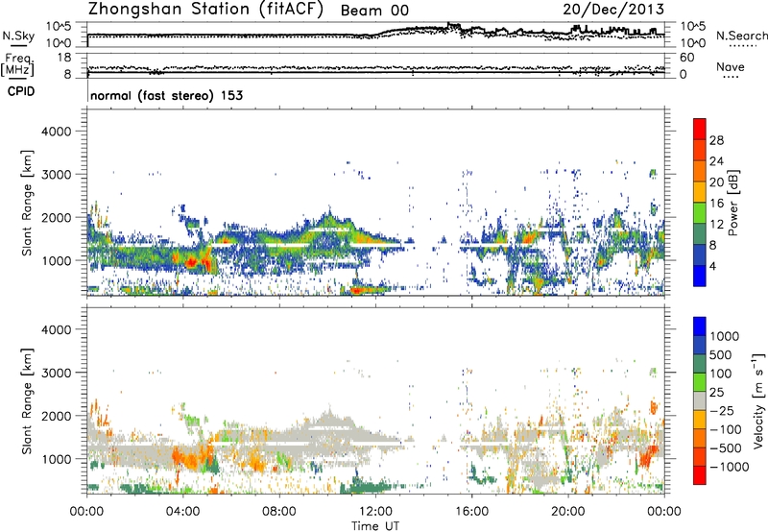Click the 'Zhongshan Station (fitACF)' plot title
This screenshot has width=768, height=532.
coord(205,10)
